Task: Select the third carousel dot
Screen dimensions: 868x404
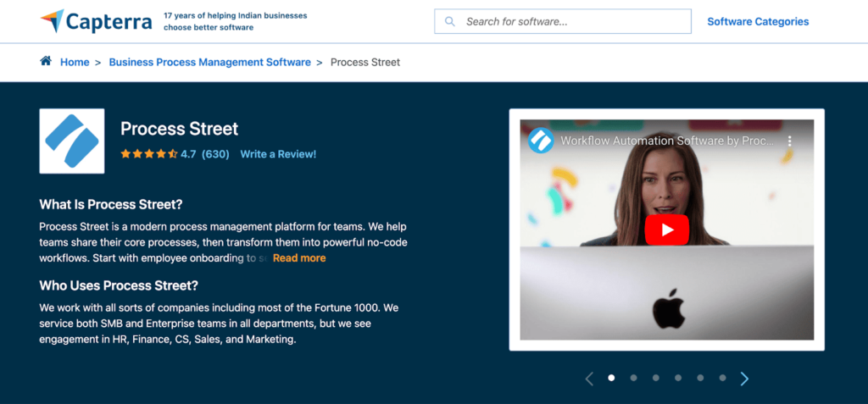Action: click(x=656, y=378)
